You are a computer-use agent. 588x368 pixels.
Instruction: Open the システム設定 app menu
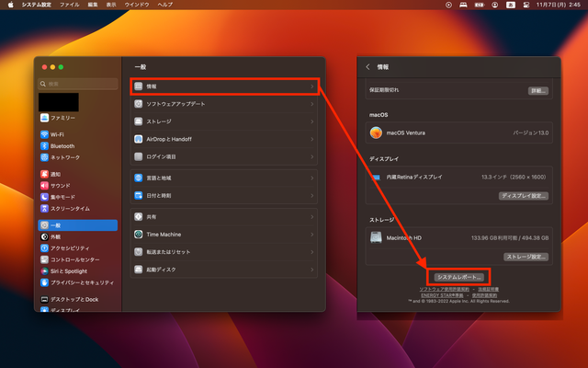coord(37,5)
